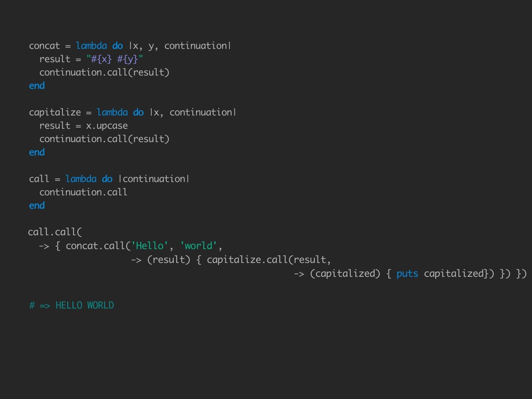
Task: Click the 'puts' keyword
Action: click(x=407, y=274)
